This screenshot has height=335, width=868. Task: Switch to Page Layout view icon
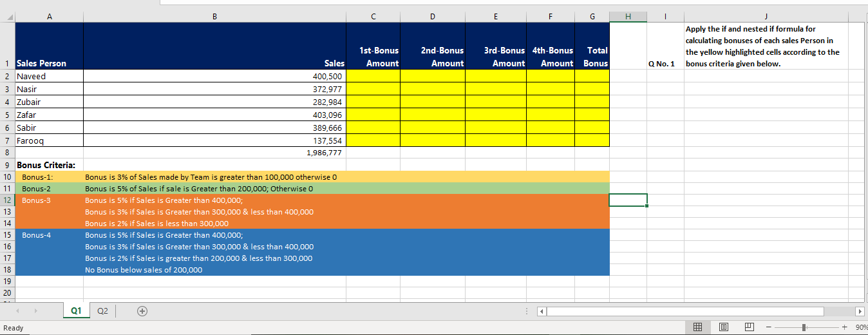[724, 327]
